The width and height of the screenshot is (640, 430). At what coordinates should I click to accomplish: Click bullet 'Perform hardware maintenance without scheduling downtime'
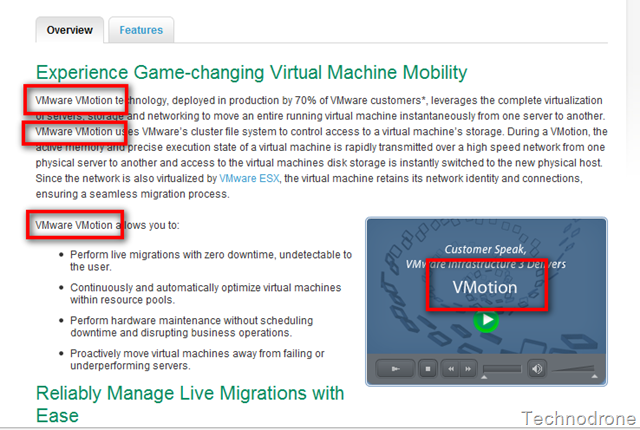pos(191,326)
